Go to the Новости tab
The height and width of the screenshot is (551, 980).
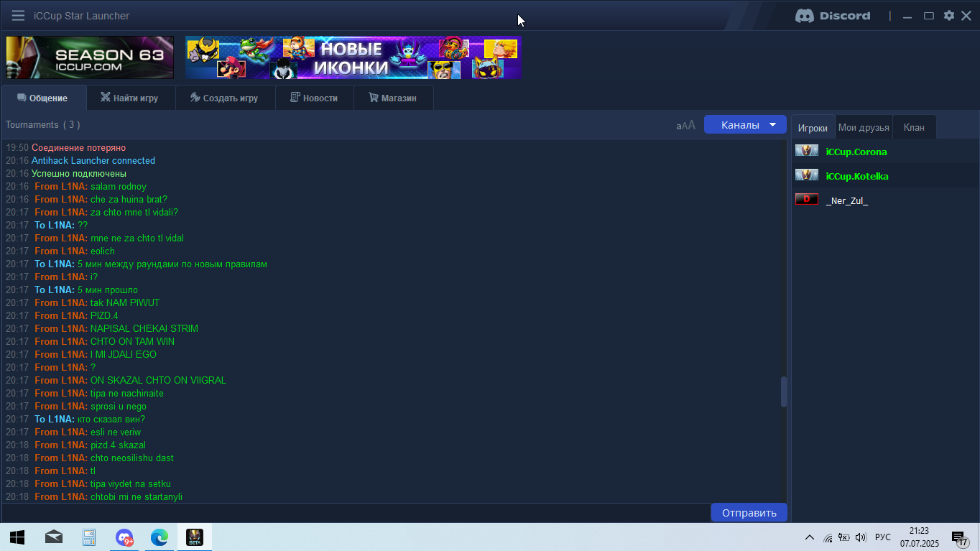(x=315, y=98)
